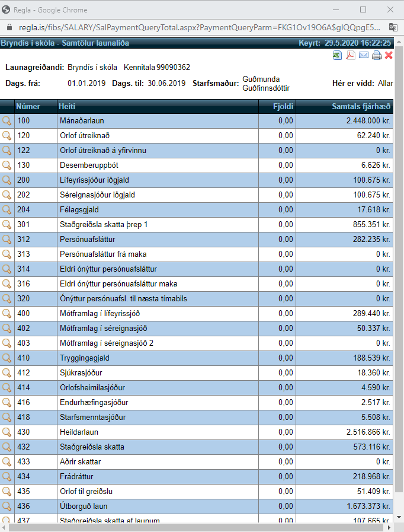Send report by email icon
404x532 pixels.
coord(363,55)
